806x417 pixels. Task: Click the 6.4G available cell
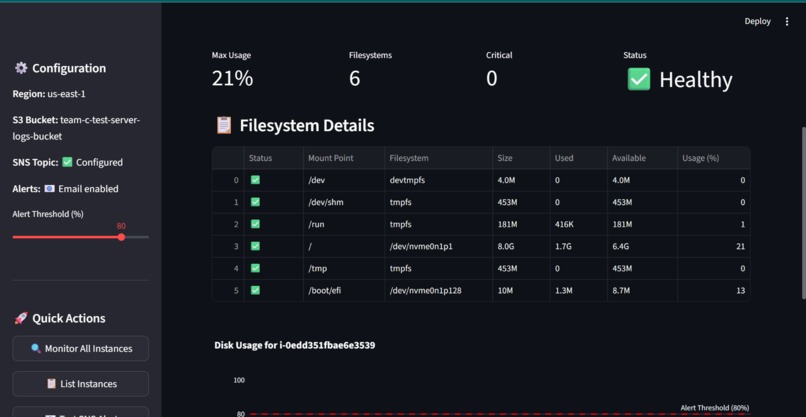click(642, 246)
